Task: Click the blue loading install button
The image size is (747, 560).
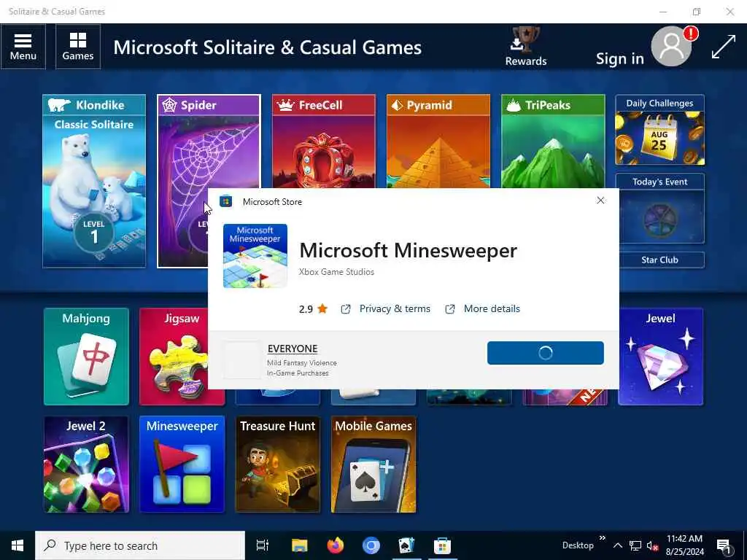Action: point(546,353)
